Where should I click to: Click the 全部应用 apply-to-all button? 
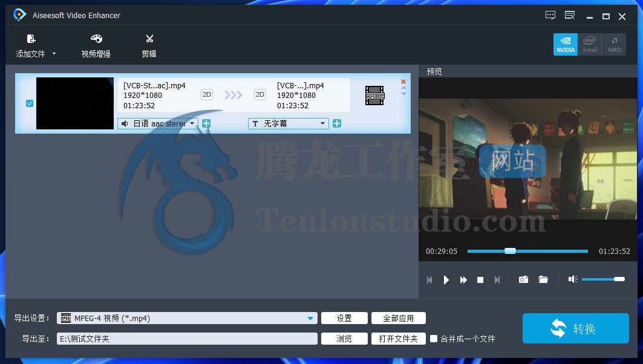(x=398, y=318)
